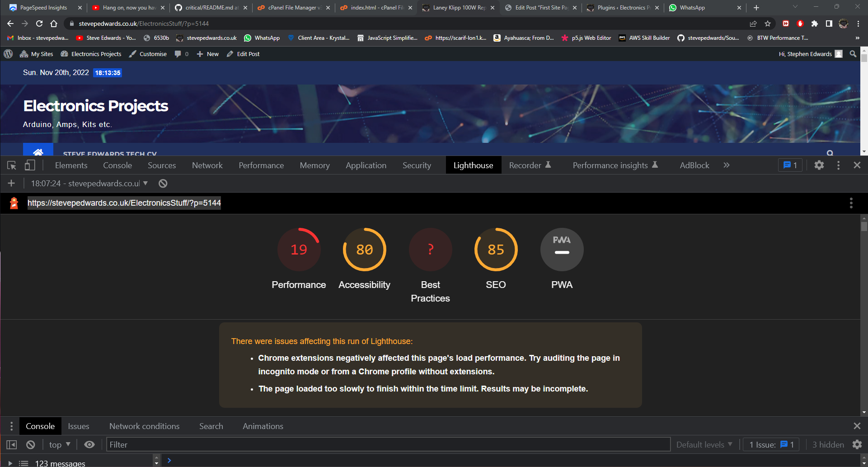868x467 pixels.
Task: Click the browser reload page icon
Action: point(39,24)
